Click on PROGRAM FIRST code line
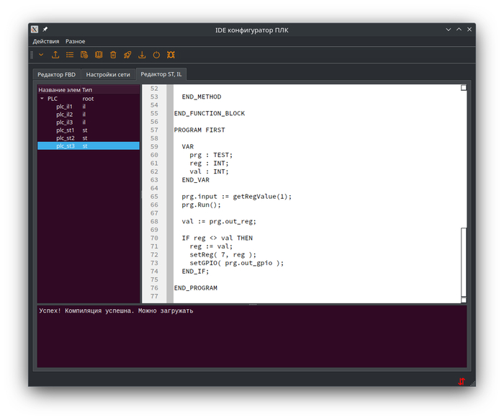This screenshot has height=420, width=504. pyautogui.click(x=199, y=130)
